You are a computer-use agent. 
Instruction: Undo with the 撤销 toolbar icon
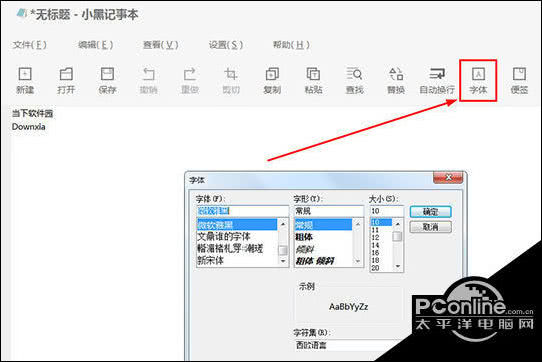click(149, 80)
